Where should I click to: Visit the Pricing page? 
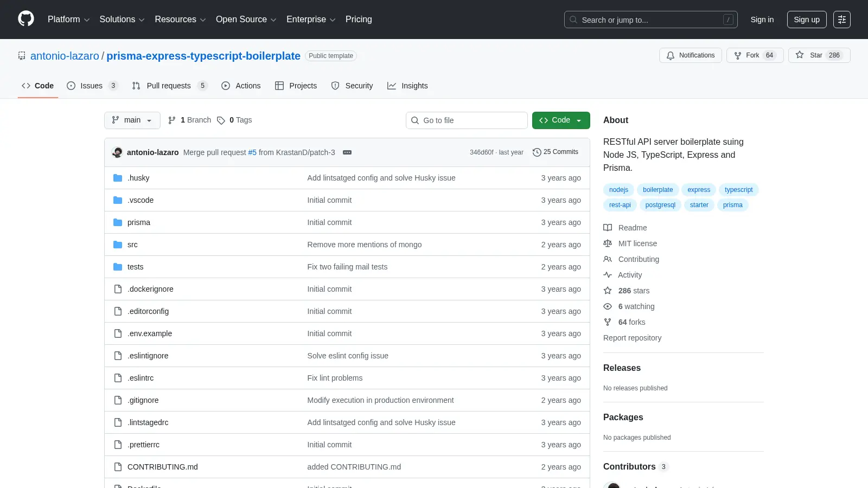359,20
